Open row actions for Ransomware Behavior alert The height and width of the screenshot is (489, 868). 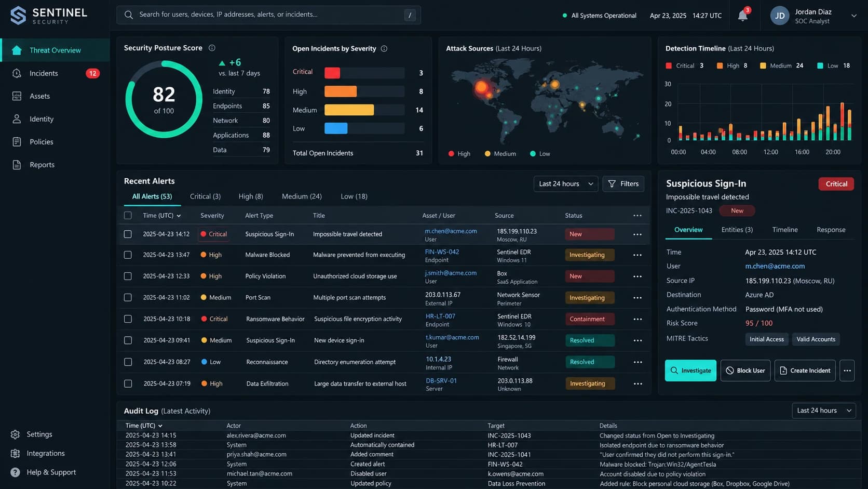pyautogui.click(x=638, y=319)
